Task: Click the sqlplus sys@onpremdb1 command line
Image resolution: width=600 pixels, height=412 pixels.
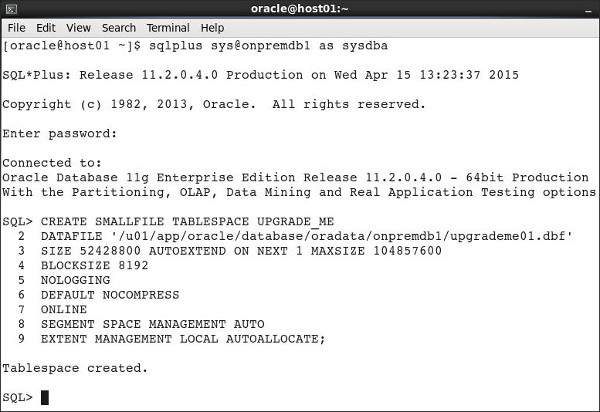Action: pos(195,46)
